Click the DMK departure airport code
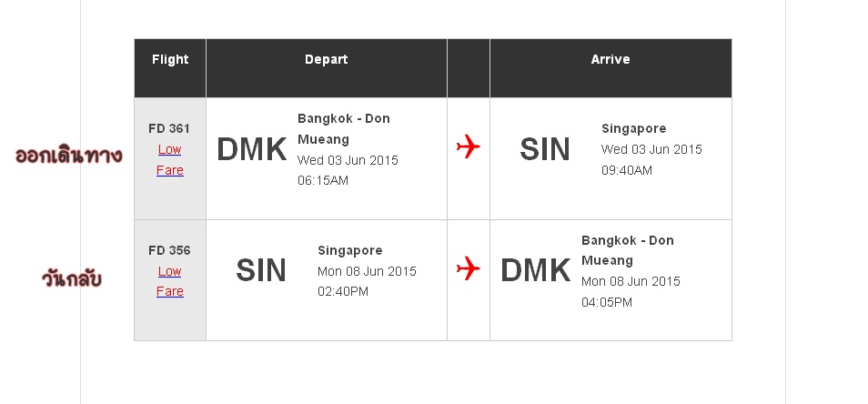Screen dimensions: 868x404 (252, 149)
